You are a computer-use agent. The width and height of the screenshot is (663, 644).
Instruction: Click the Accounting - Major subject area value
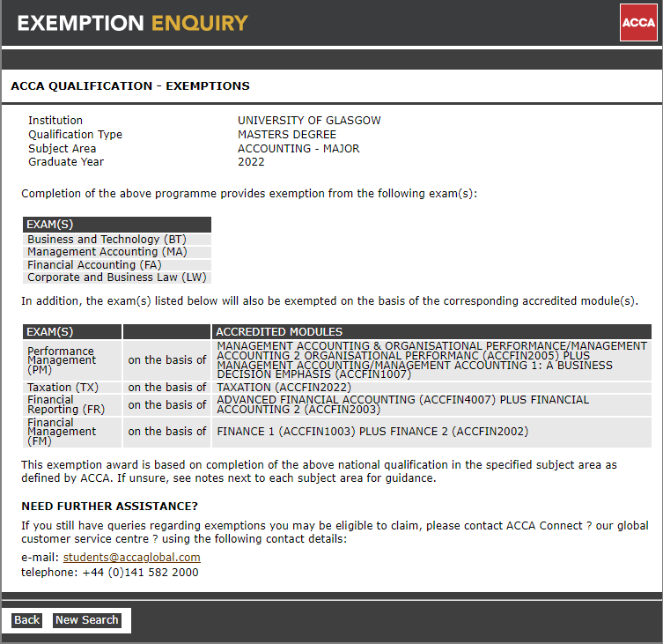298,149
